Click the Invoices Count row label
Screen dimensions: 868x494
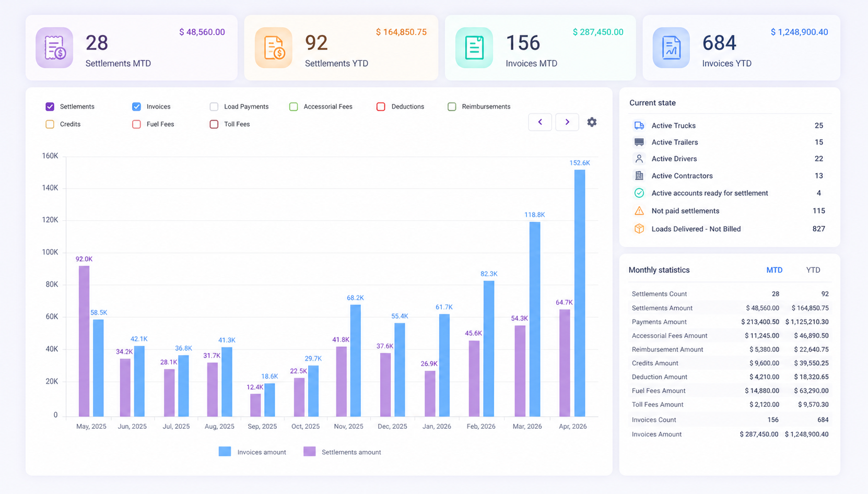click(654, 420)
